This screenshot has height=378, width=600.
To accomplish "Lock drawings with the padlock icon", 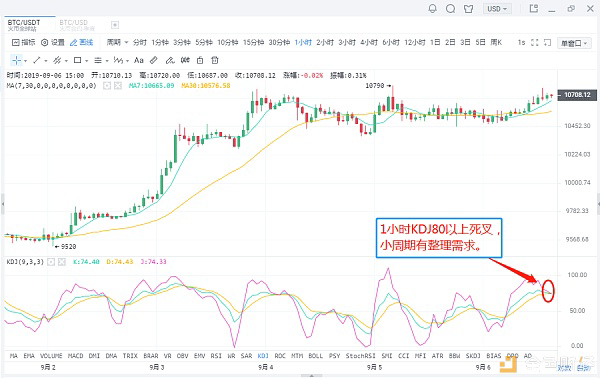I will tap(200, 60).
